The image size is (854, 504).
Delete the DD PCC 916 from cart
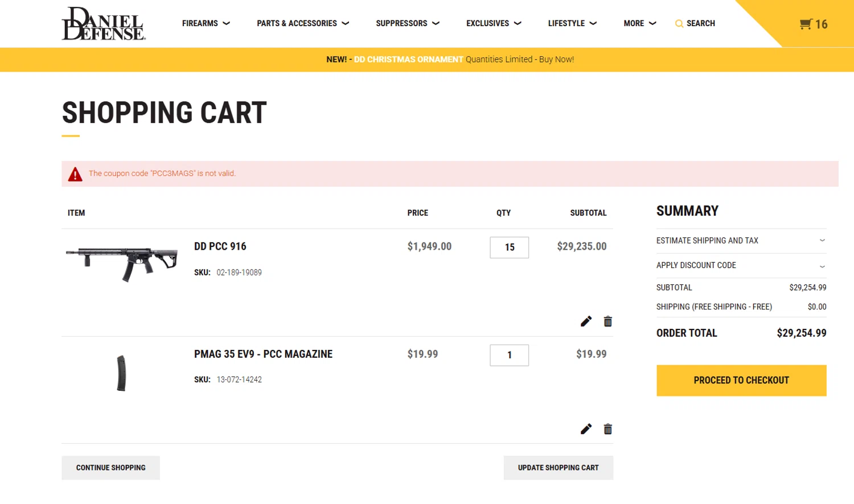click(x=608, y=321)
